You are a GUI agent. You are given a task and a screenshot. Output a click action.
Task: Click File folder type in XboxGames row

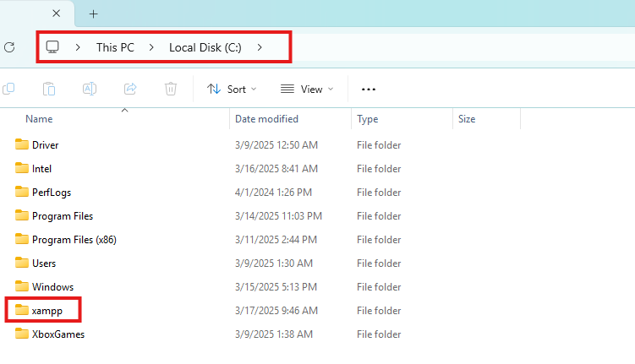coord(379,334)
